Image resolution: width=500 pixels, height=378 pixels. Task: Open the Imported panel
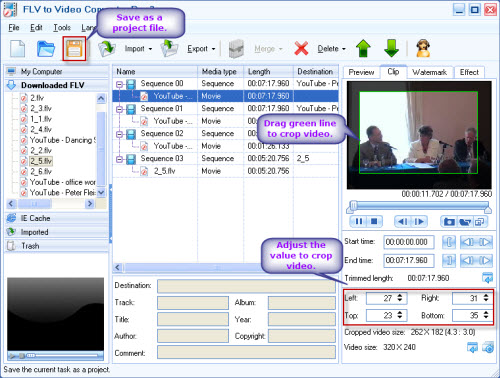(x=56, y=232)
